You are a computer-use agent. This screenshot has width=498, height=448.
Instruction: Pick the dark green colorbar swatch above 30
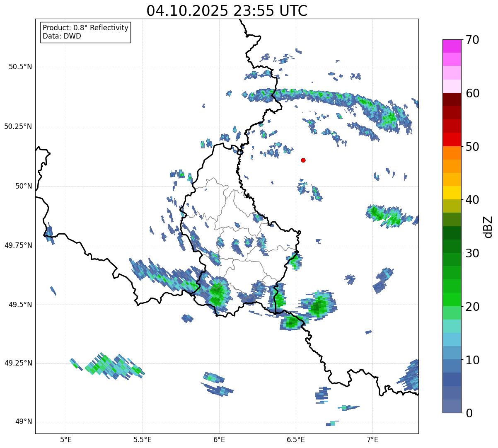pyautogui.click(x=452, y=246)
